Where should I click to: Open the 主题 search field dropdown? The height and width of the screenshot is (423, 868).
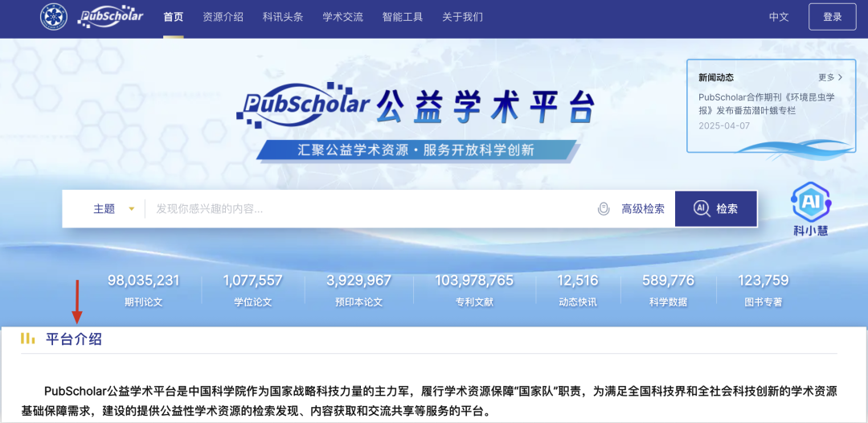(x=113, y=209)
